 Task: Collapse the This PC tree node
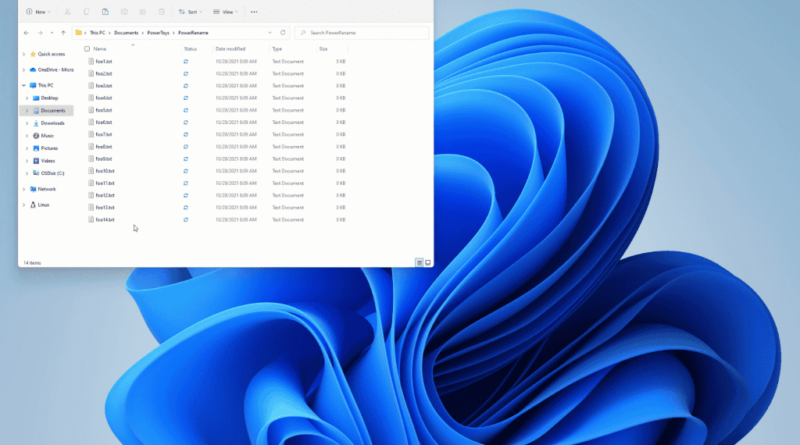point(23,85)
